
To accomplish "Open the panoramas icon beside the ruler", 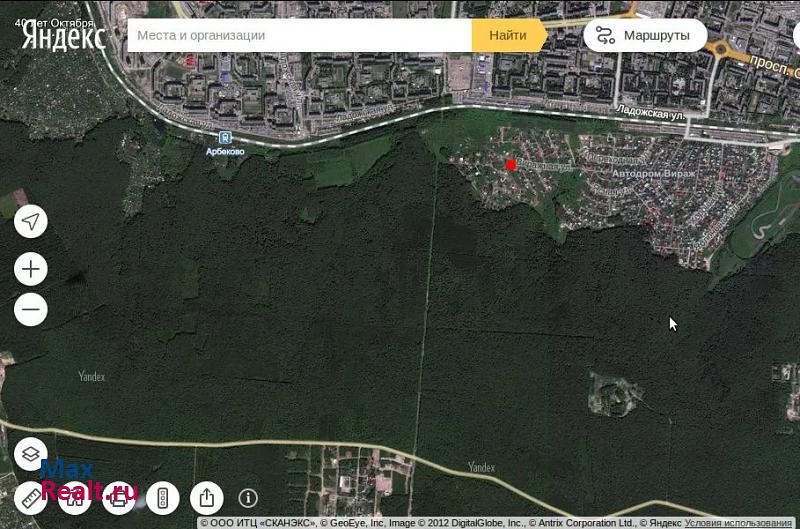I will 75,497.
